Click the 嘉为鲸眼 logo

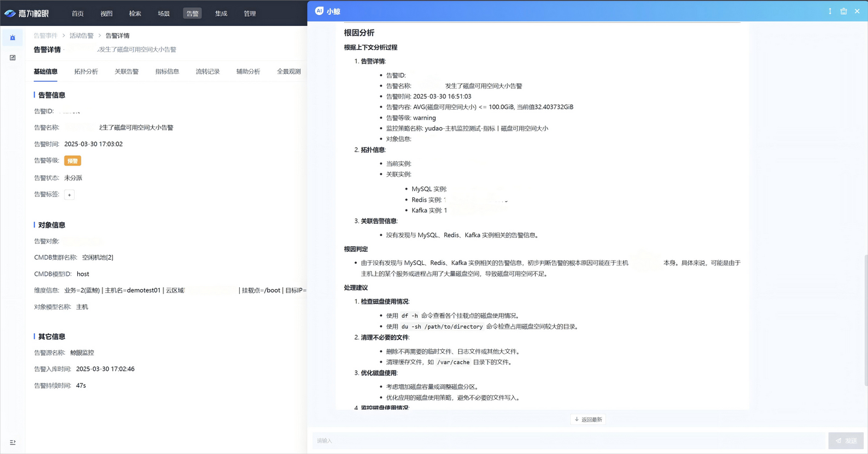point(27,13)
